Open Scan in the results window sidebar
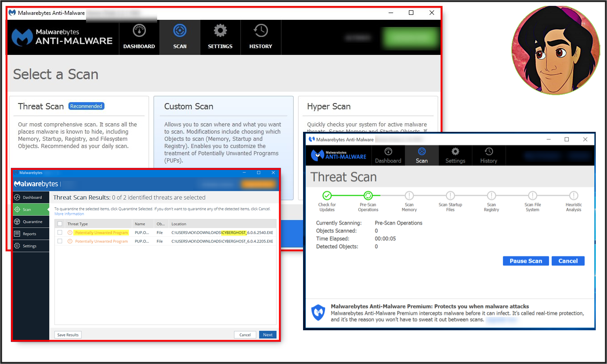Image resolution: width=607 pixels, height=364 pixels. tap(31, 210)
